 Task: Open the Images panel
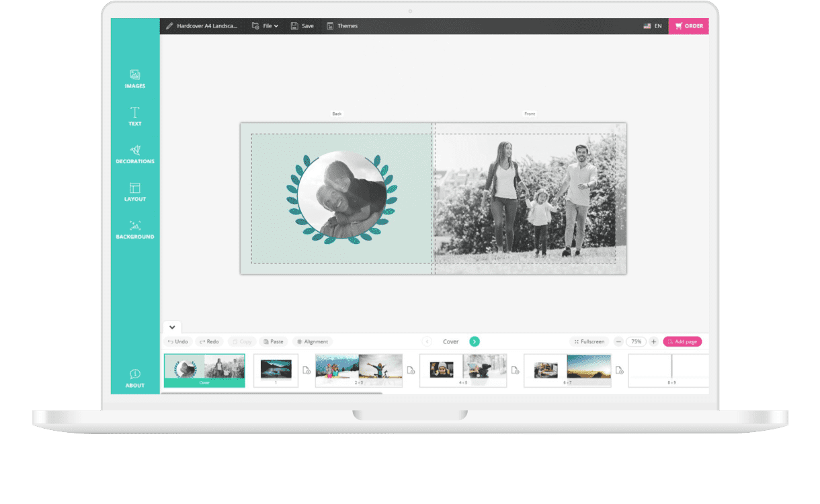tap(134, 79)
